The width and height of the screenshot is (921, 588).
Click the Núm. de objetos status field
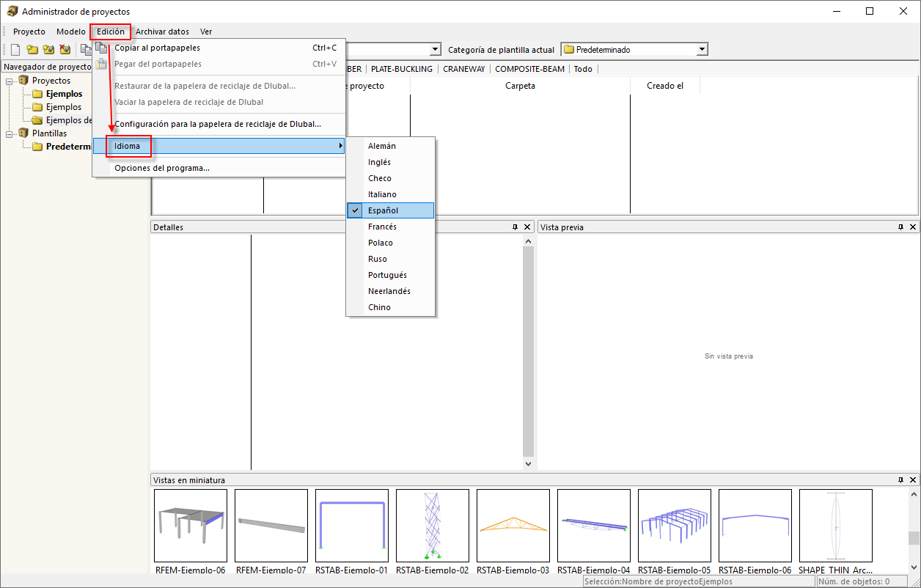click(862, 581)
